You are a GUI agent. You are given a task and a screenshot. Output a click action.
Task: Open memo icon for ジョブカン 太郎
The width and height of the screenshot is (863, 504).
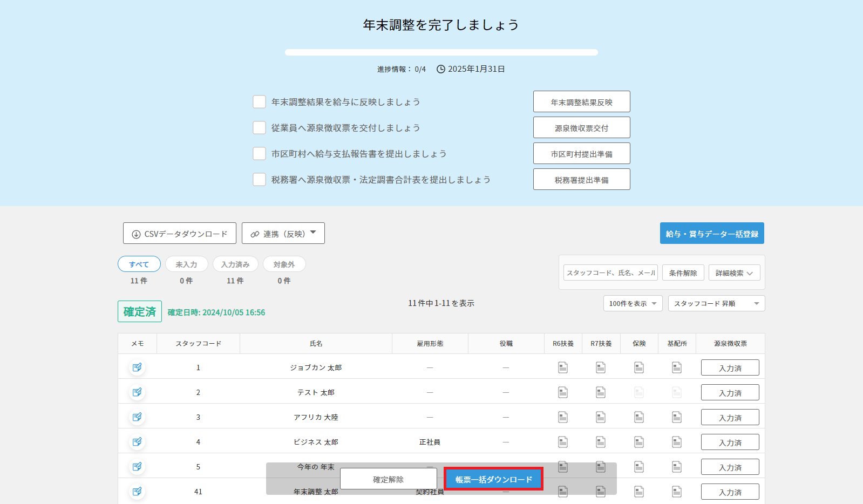coord(137,367)
